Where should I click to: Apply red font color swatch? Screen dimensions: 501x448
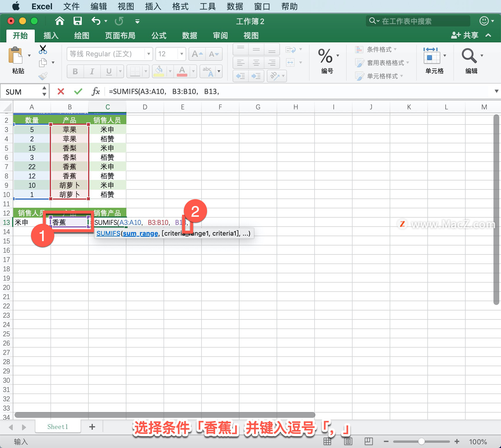tap(182, 71)
